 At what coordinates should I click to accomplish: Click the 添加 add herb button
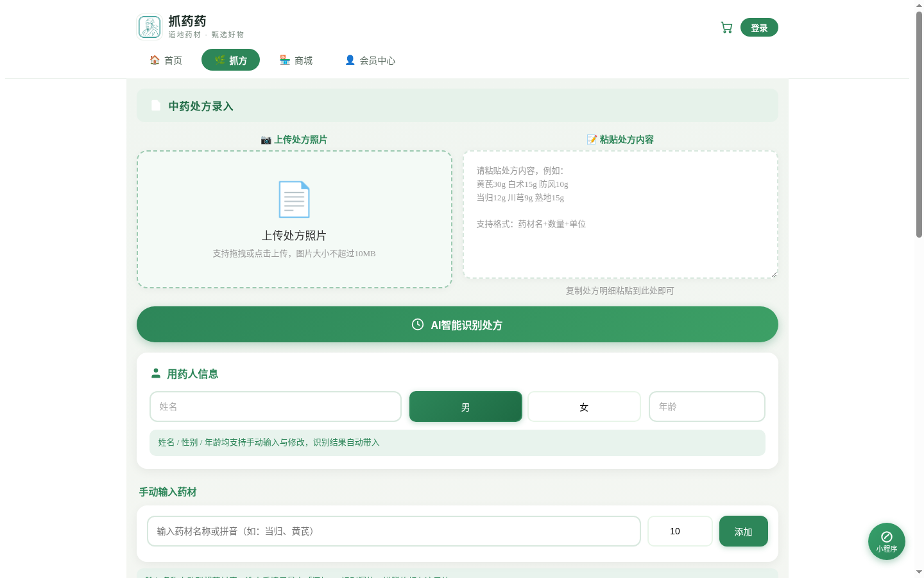(744, 531)
